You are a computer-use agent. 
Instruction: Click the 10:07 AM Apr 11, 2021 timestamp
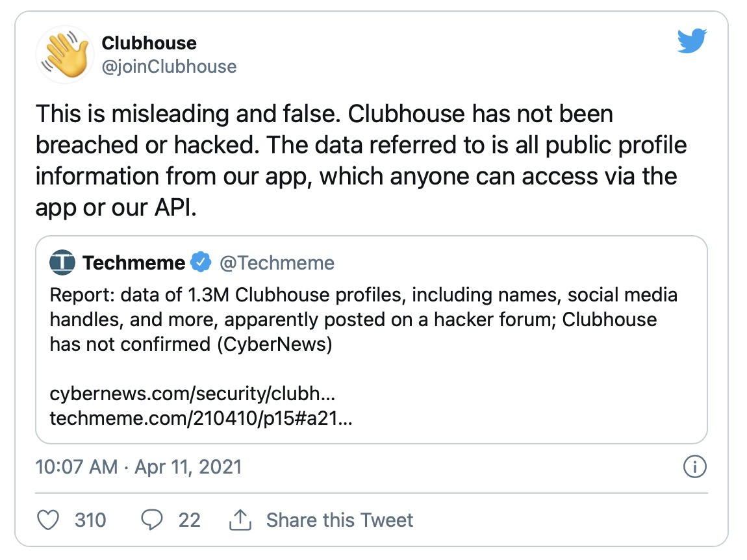click(x=138, y=467)
